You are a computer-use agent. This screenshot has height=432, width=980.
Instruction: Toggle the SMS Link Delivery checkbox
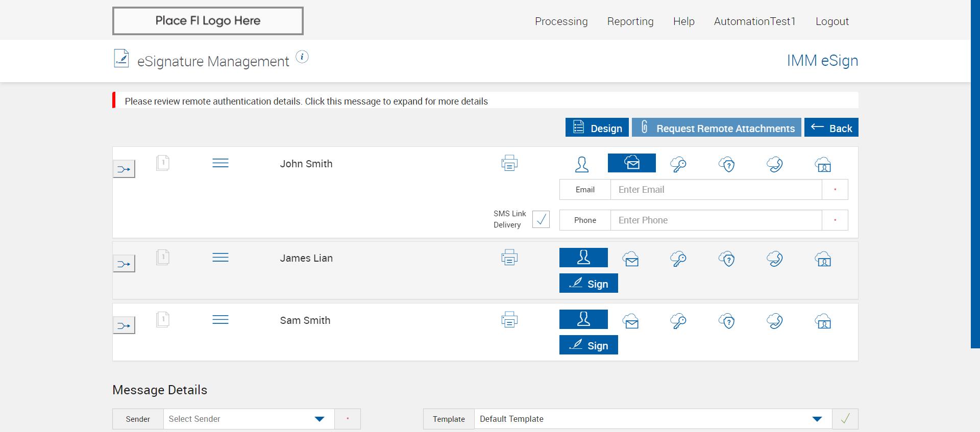(x=541, y=219)
